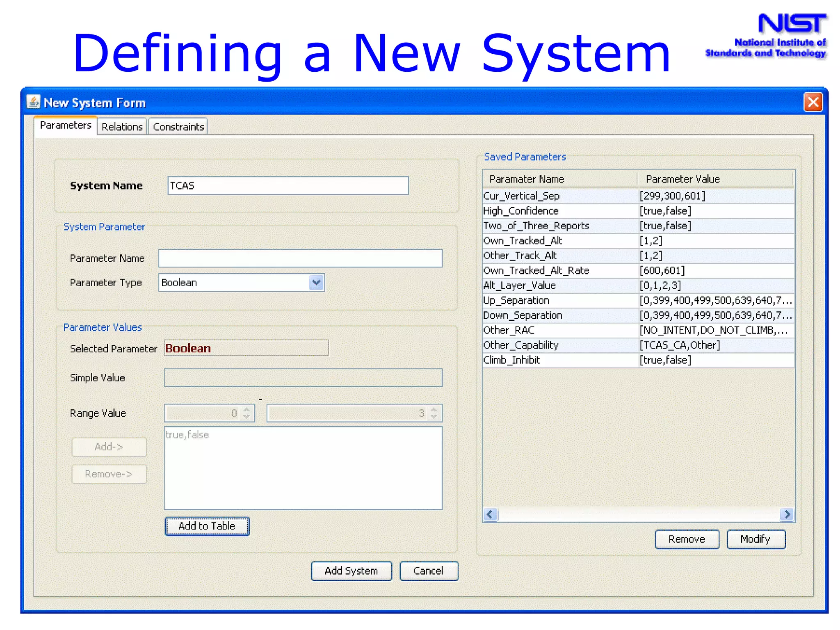Screen dimensions: 840x630
Task: Click the Add System button
Action: click(352, 571)
